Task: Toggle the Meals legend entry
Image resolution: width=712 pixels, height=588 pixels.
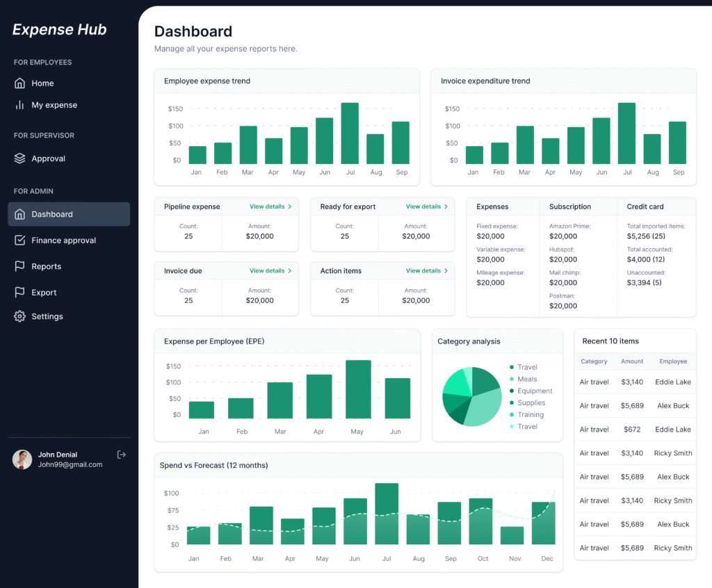Action: tap(526, 379)
